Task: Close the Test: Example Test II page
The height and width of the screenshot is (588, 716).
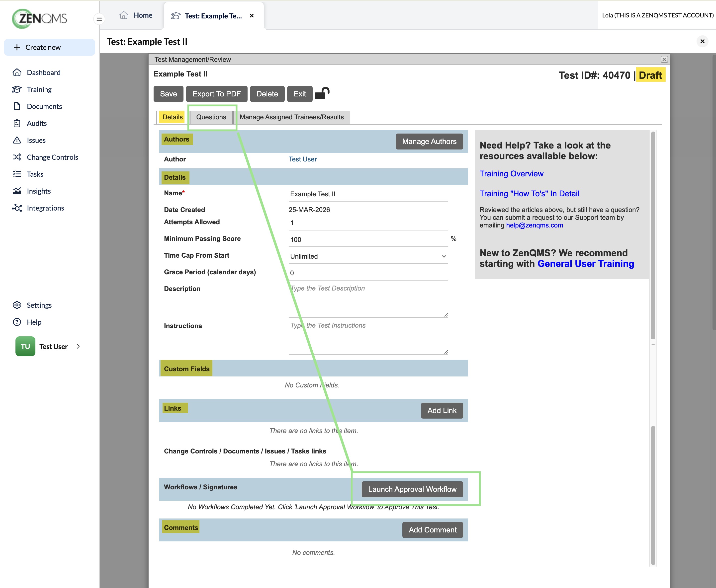Action: pyautogui.click(x=703, y=41)
